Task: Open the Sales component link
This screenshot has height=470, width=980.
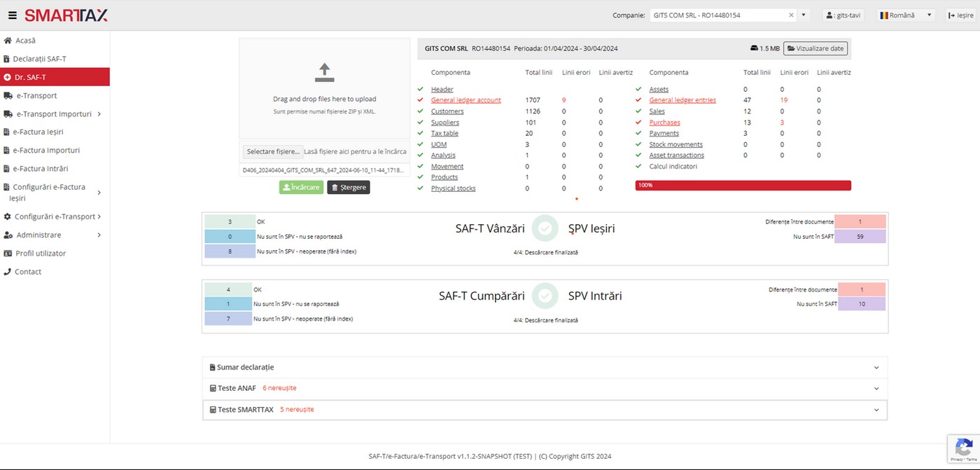Action: tap(657, 111)
